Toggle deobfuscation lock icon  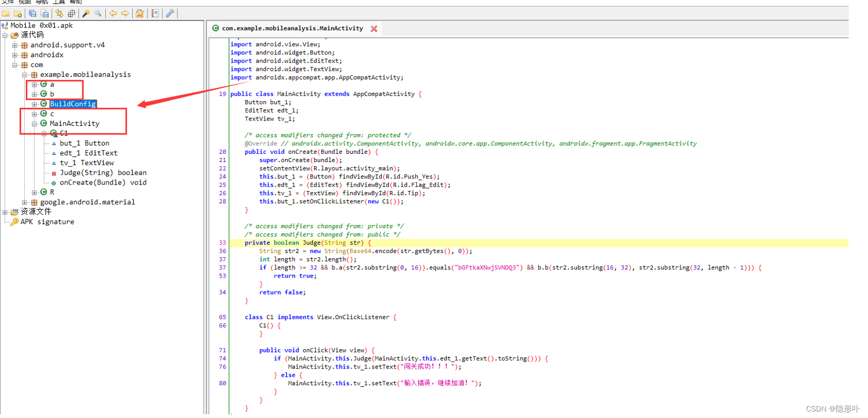click(x=140, y=13)
